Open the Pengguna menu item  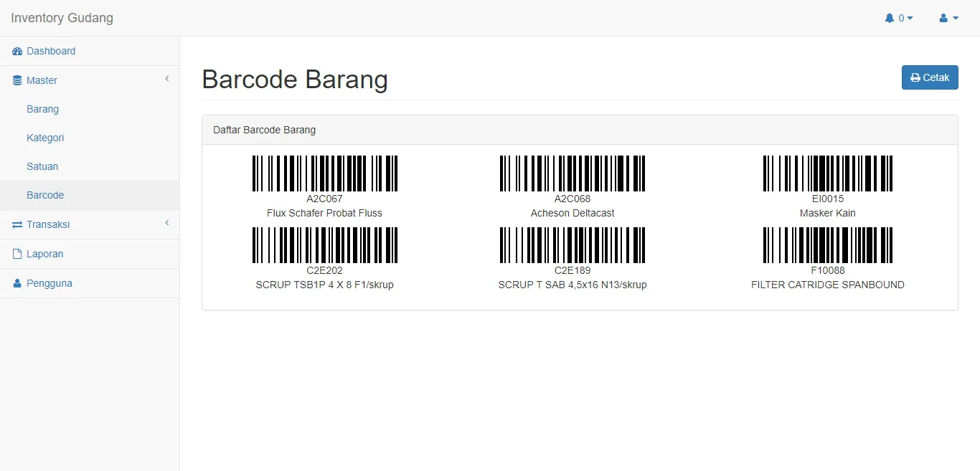click(x=90, y=284)
